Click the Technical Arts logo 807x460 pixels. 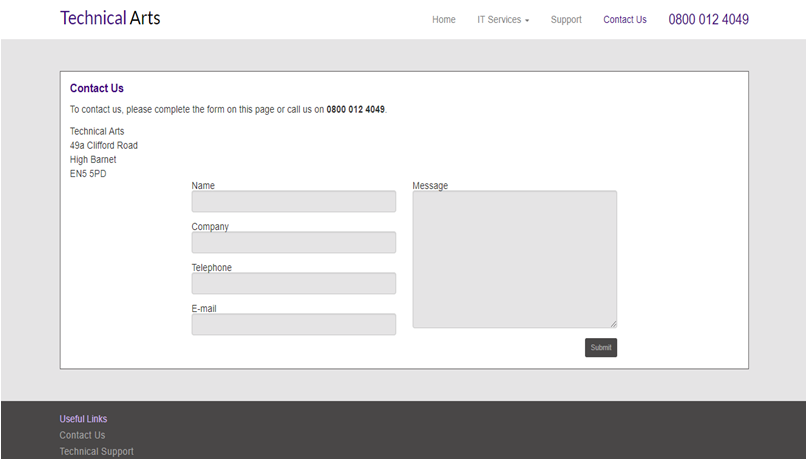coord(110,18)
